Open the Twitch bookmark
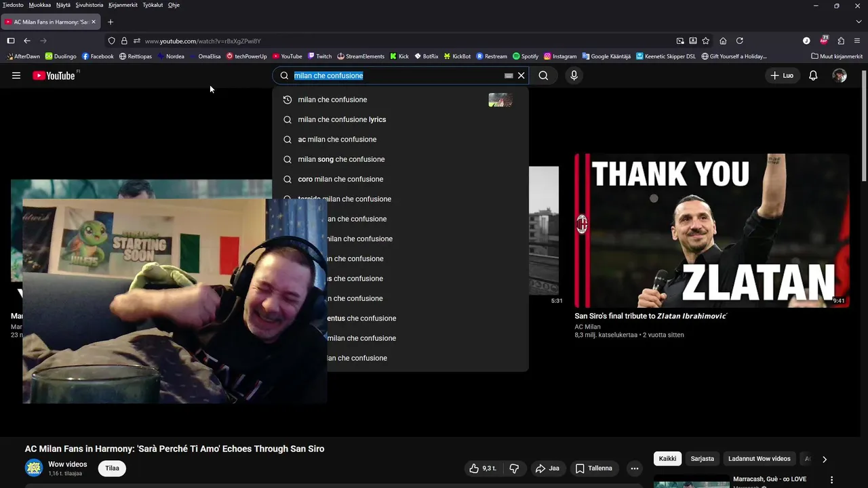Screen dimensions: 868x488 click(x=319, y=56)
